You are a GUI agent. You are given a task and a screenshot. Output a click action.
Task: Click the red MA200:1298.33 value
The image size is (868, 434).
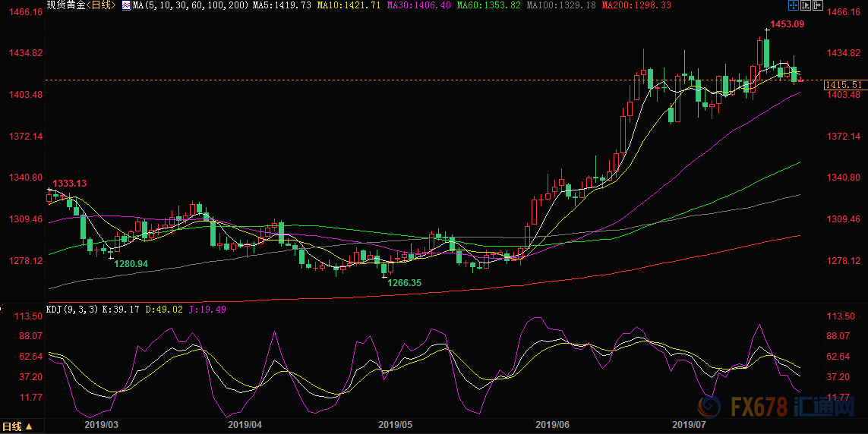(636, 5)
